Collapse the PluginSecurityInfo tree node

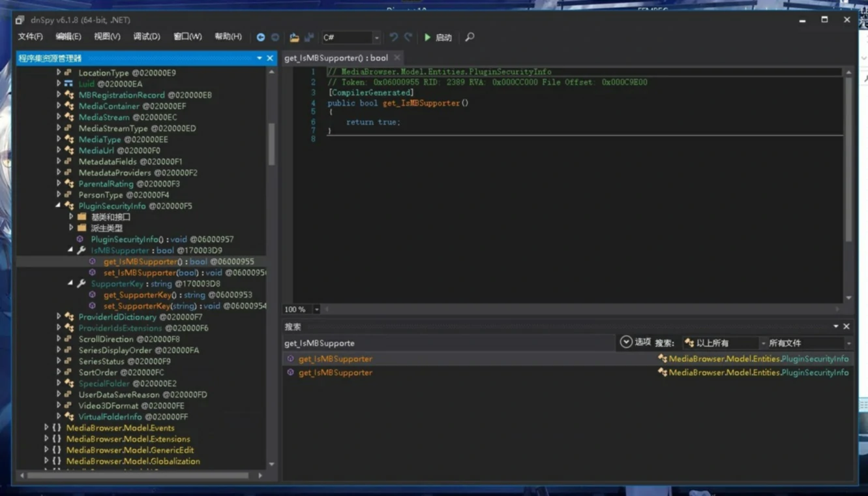point(59,206)
